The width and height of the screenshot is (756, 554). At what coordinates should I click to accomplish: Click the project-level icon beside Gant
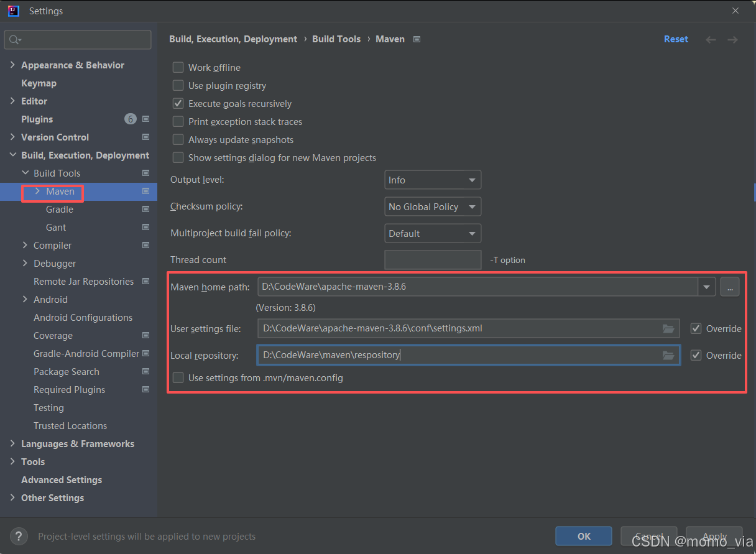pos(146,227)
